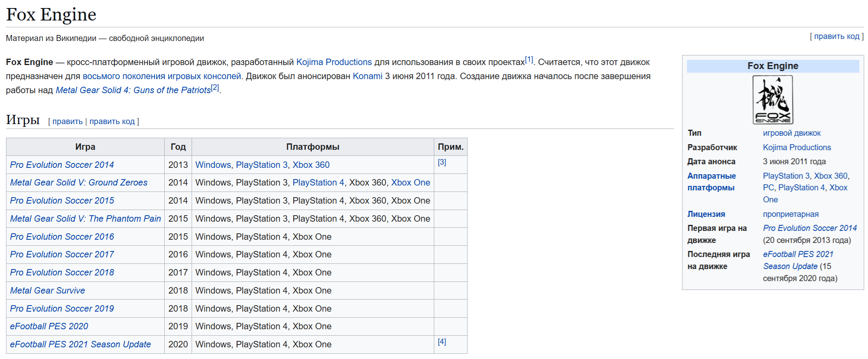
Task: Click footnote reference [2] after Patriots
Action: tap(215, 88)
